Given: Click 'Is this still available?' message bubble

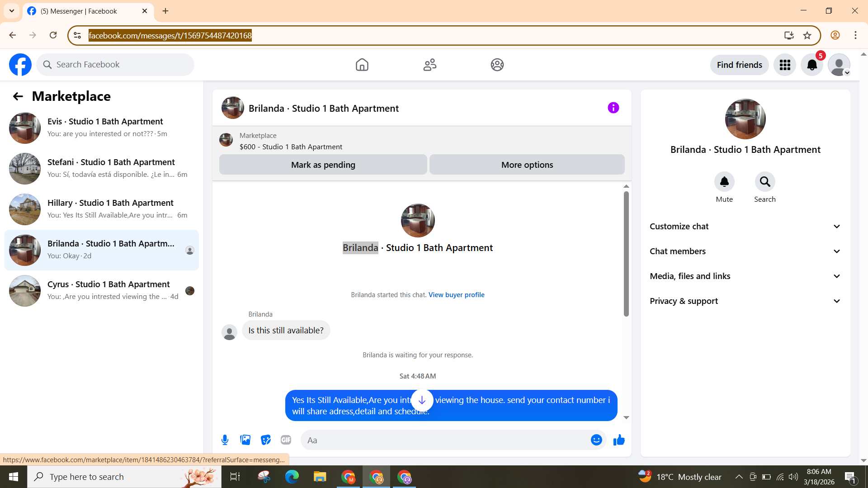Looking at the screenshot, I should coord(286,331).
